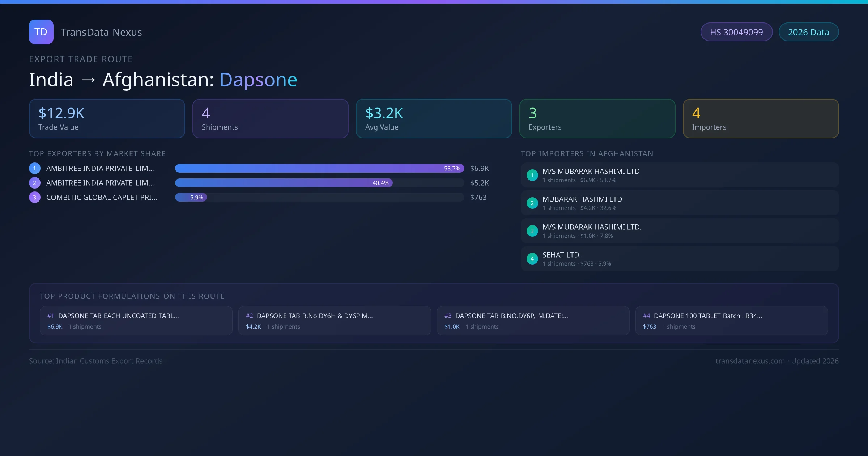Click the 53.7% market share bar
The width and height of the screenshot is (868, 456).
pos(319,168)
